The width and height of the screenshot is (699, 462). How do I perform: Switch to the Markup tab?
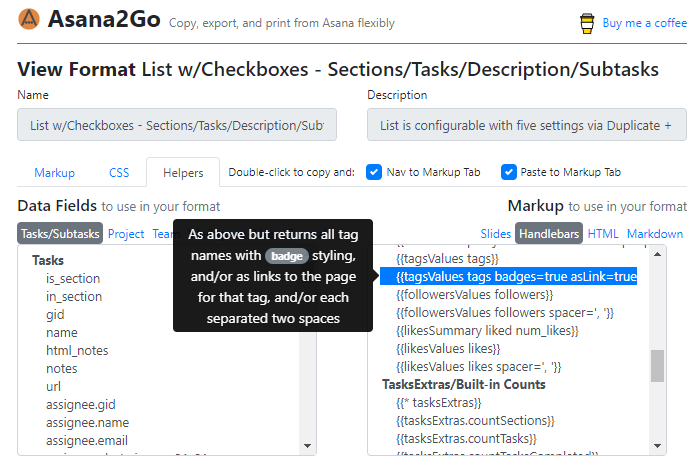click(54, 173)
